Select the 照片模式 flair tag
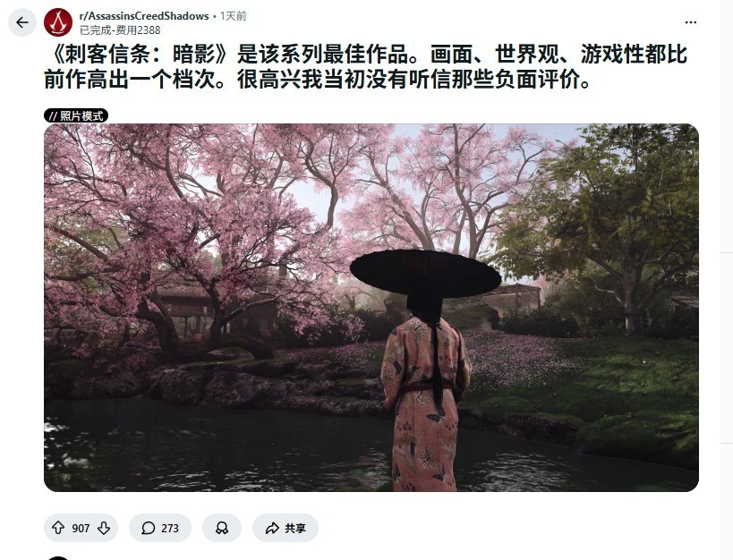Viewport: 733px width, 560px height. pos(76,116)
